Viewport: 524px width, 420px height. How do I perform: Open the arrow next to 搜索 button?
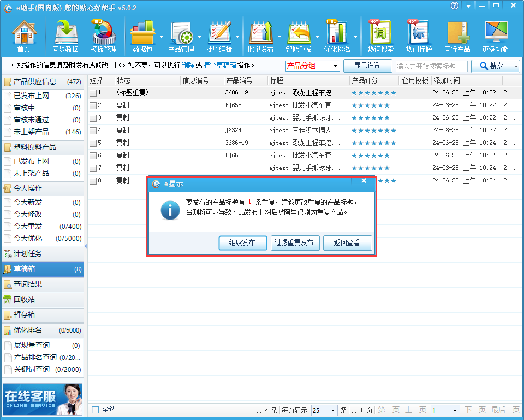point(516,66)
